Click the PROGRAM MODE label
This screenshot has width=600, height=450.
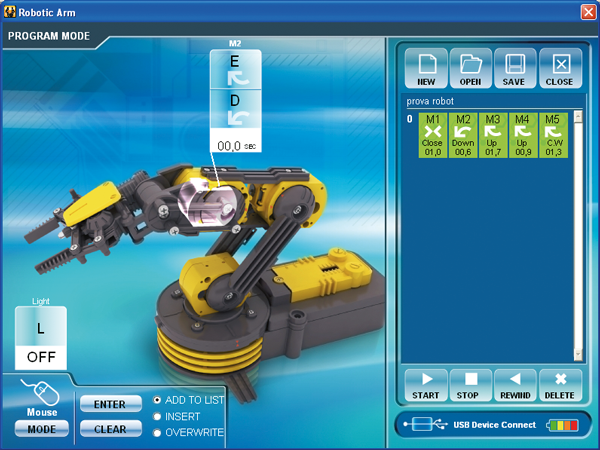(49, 36)
